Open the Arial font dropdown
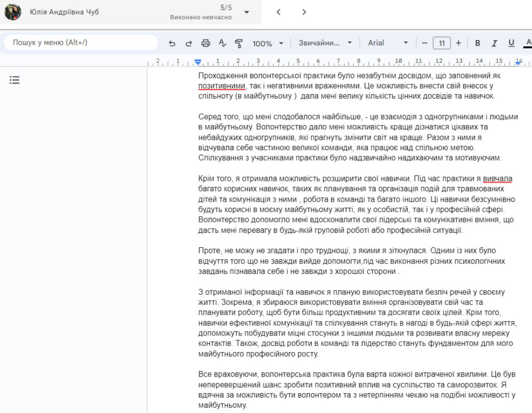 pyautogui.click(x=388, y=43)
